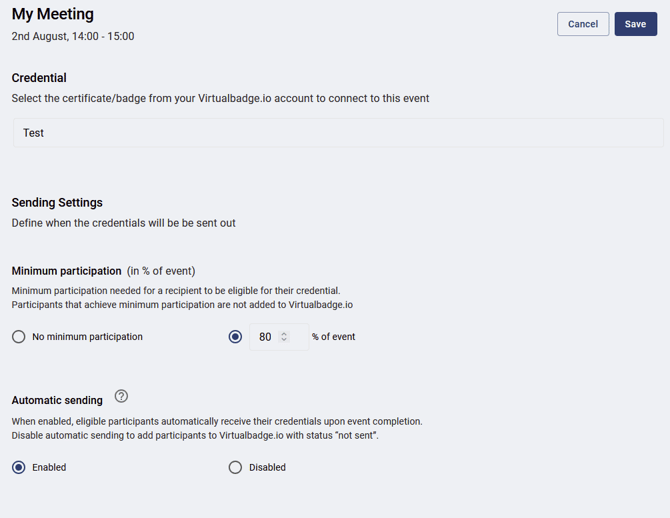Viewport: 670px width, 518px height.
Task: Click the "No minimum participation" label text
Action: 87,337
